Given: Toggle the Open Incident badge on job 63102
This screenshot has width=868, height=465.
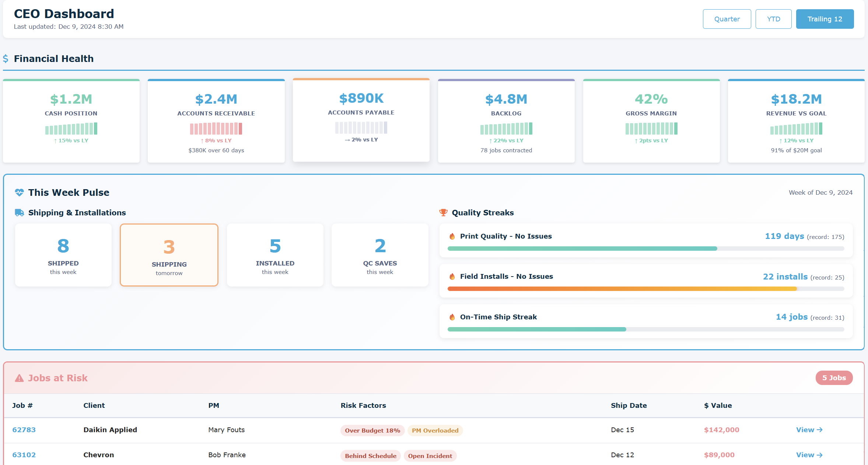Looking at the screenshot, I should tap(430, 456).
